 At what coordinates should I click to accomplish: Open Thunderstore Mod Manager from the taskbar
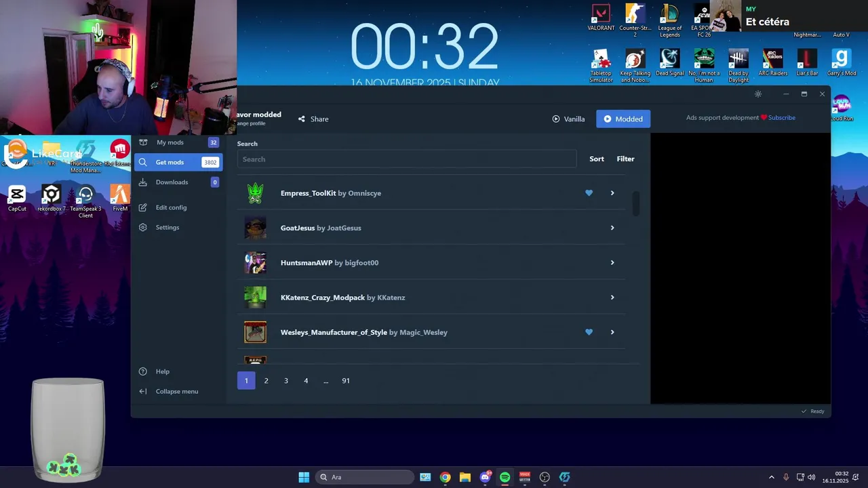click(564, 477)
